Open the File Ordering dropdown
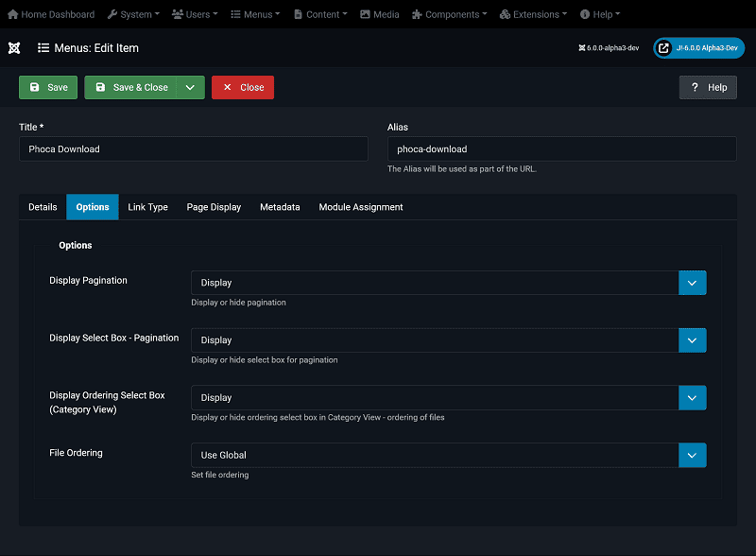 448,455
